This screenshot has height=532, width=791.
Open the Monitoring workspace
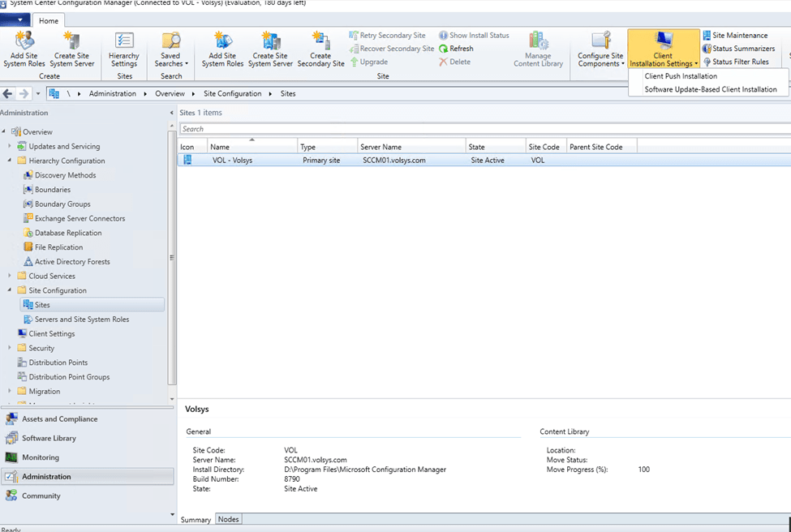pos(41,457)
